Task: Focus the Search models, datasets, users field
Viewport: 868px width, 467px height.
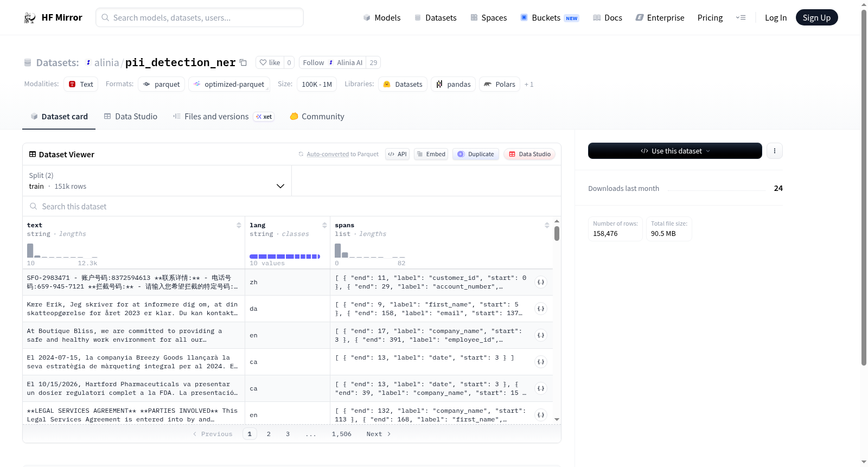Action: [x=200, y=17]
